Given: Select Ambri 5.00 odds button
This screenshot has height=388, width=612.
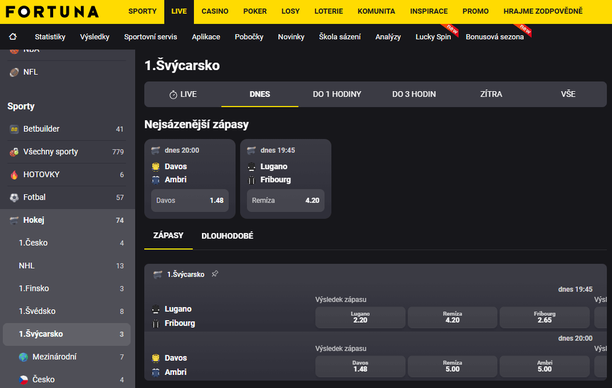Looking at the screenshot, I should [x=544, y=366].
